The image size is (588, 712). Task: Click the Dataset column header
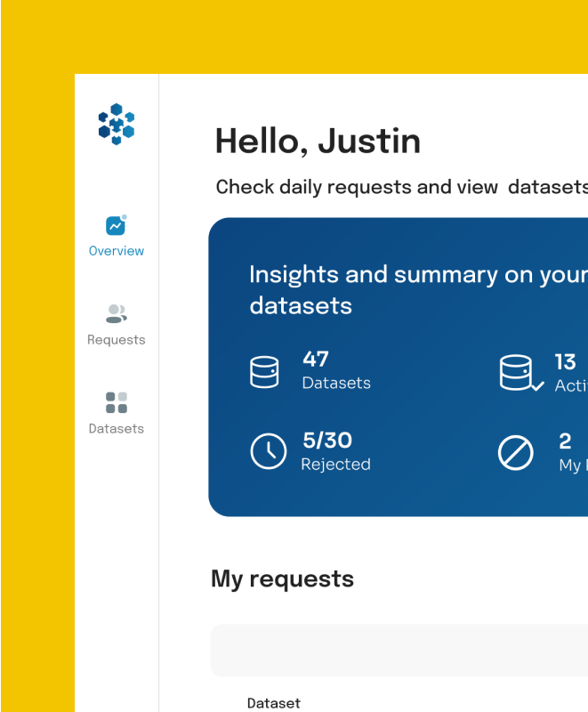[273, 703]
